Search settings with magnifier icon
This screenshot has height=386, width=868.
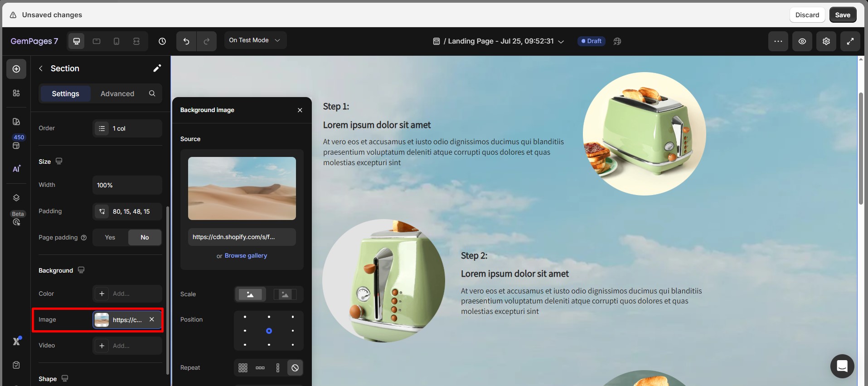[x=152, y=93]
